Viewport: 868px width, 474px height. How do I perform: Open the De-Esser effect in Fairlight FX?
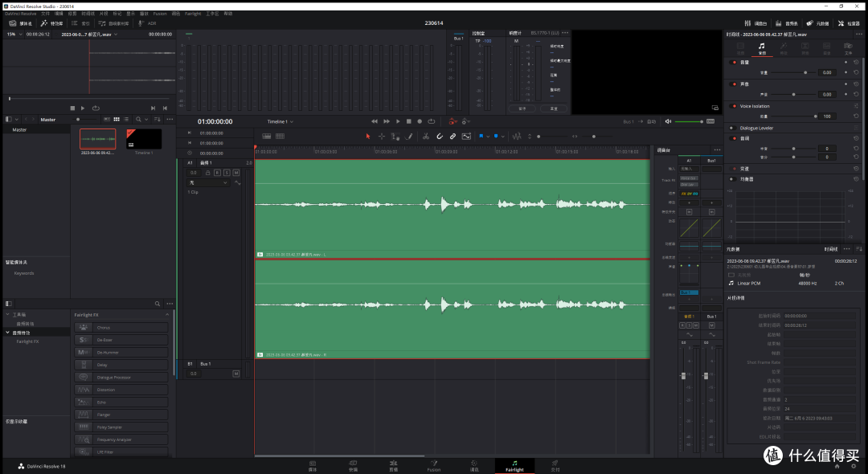coord(121,340)
